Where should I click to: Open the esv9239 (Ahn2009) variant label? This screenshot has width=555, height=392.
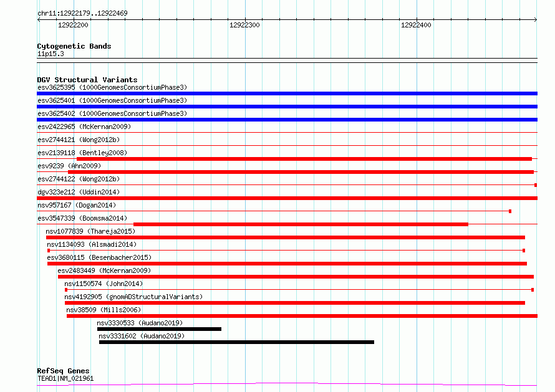[x=69, y=166]
